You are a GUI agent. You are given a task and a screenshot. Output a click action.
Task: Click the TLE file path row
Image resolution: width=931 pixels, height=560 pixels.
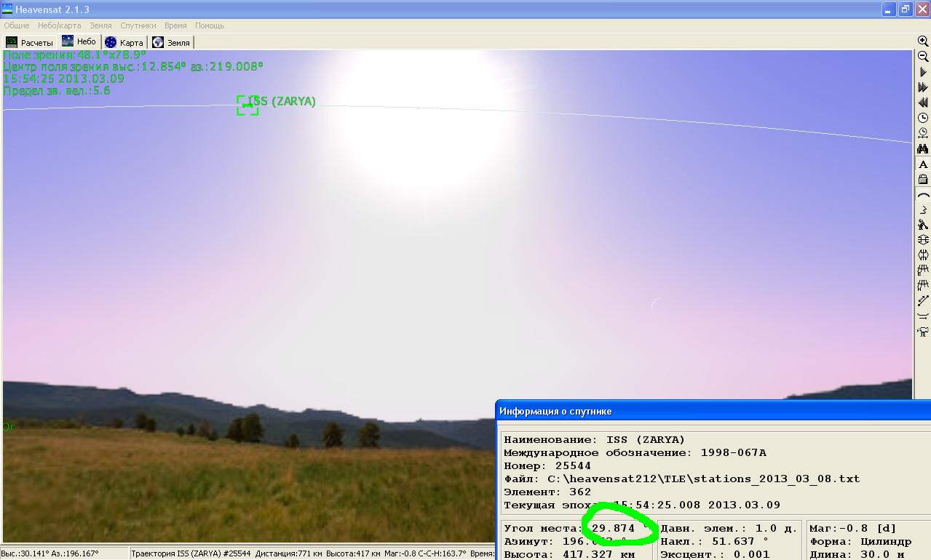pyautogui.click(x=681, y=479)
